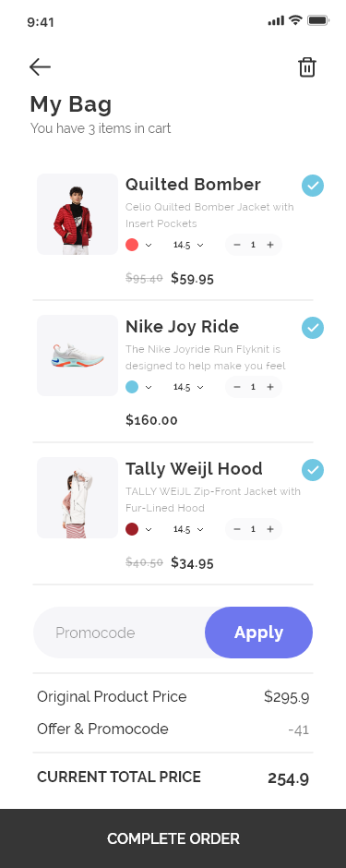Open the Quilted Bomber color dropdown
Viewport: 346px width, 868px height.
point(138,245)
